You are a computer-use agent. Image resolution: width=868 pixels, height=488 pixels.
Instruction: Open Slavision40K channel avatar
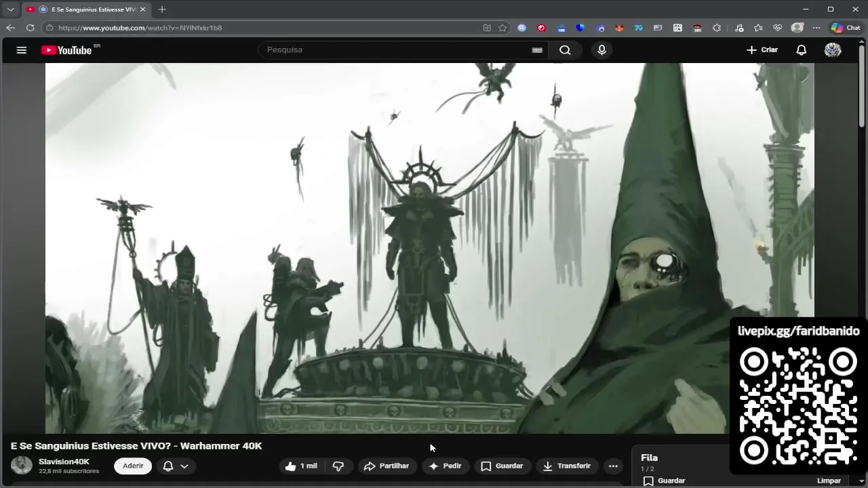pos(22,466)
